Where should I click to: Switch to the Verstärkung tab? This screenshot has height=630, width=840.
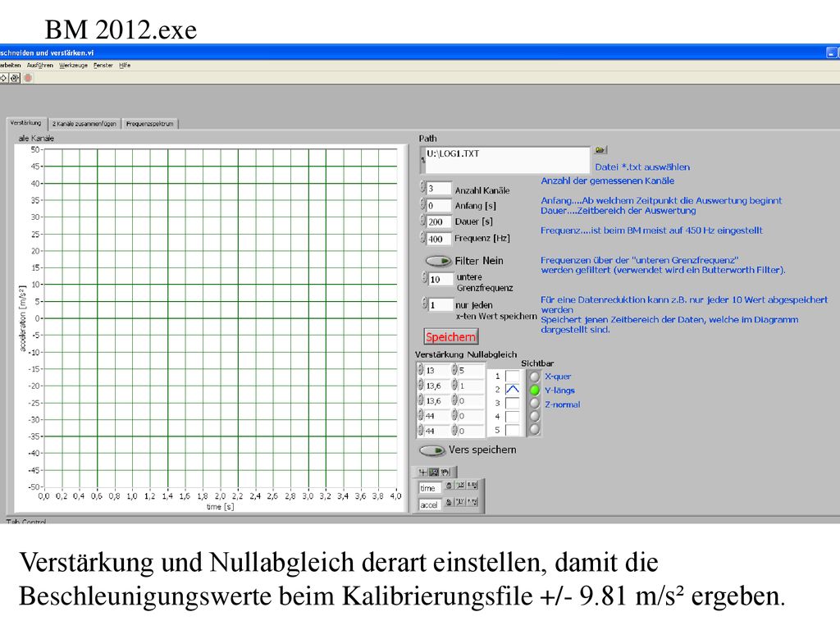point(26,123)
